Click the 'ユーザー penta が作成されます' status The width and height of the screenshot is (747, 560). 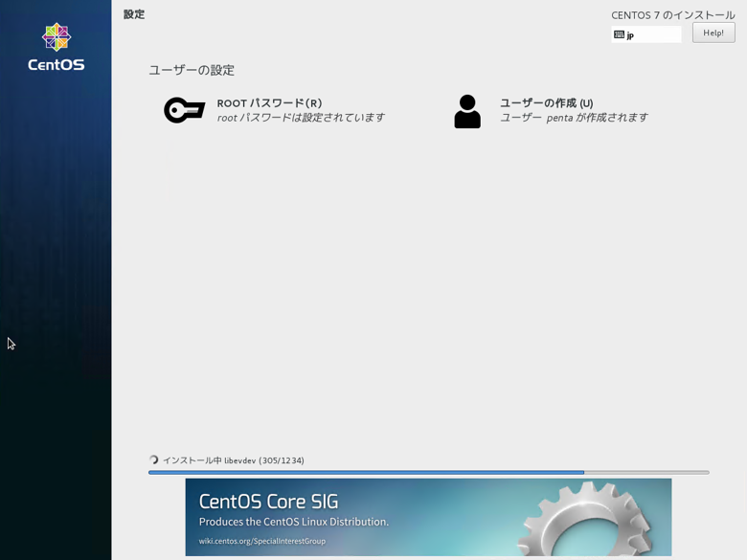[x=574, y=118]
